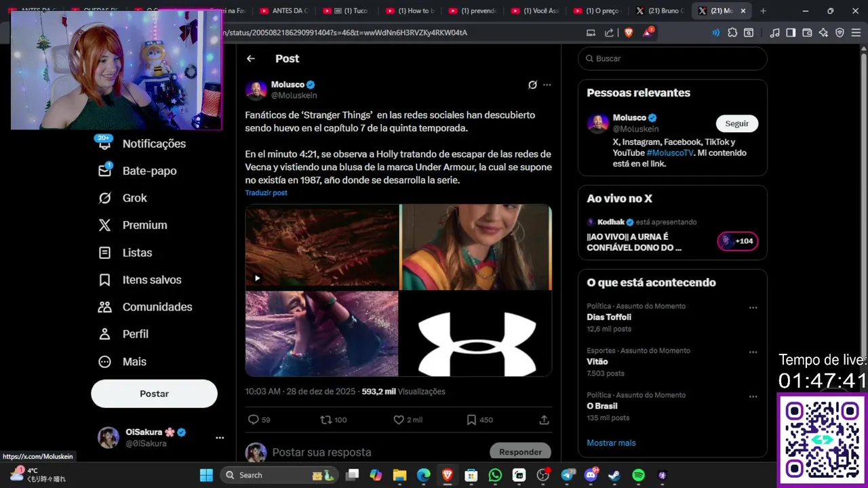Screen dimensions: 868x488
Task: Open the Vitão trending topic
Action: tap(597, 362)
